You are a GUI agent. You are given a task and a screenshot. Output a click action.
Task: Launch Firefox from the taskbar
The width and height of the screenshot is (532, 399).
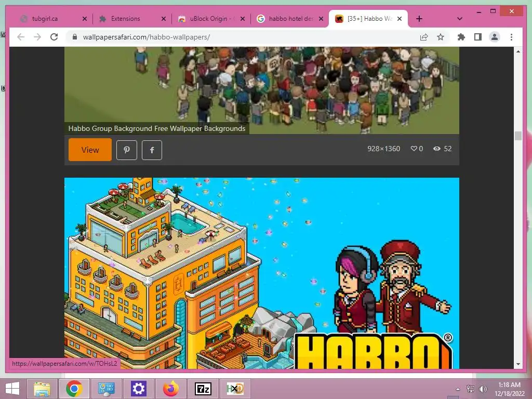pyautogui.click(x=170, y=389)
